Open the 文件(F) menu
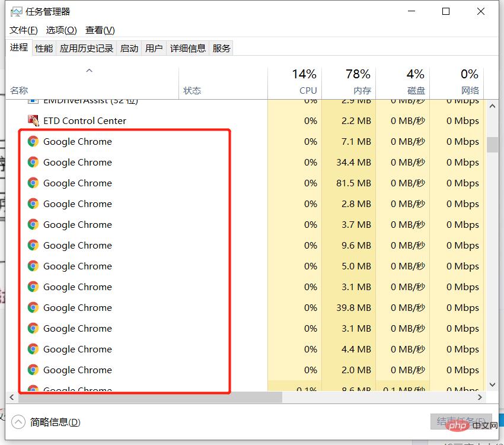 (24, 30)
